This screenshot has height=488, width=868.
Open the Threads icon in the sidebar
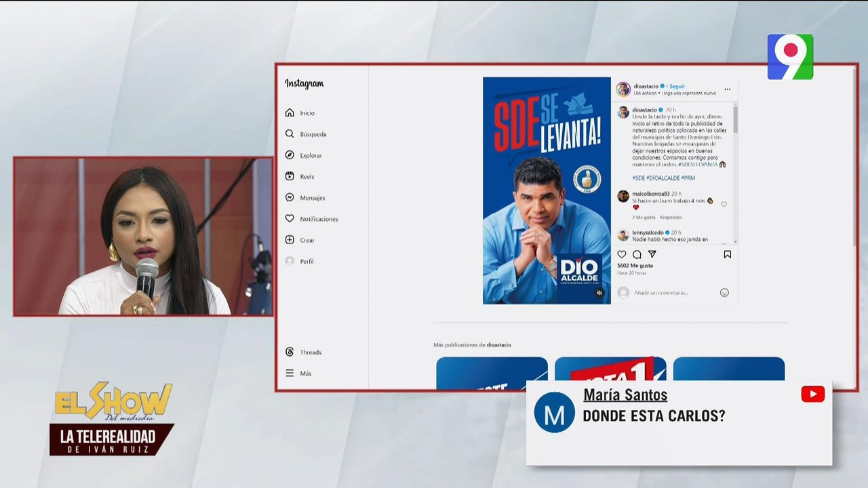[x=290, y=352]
